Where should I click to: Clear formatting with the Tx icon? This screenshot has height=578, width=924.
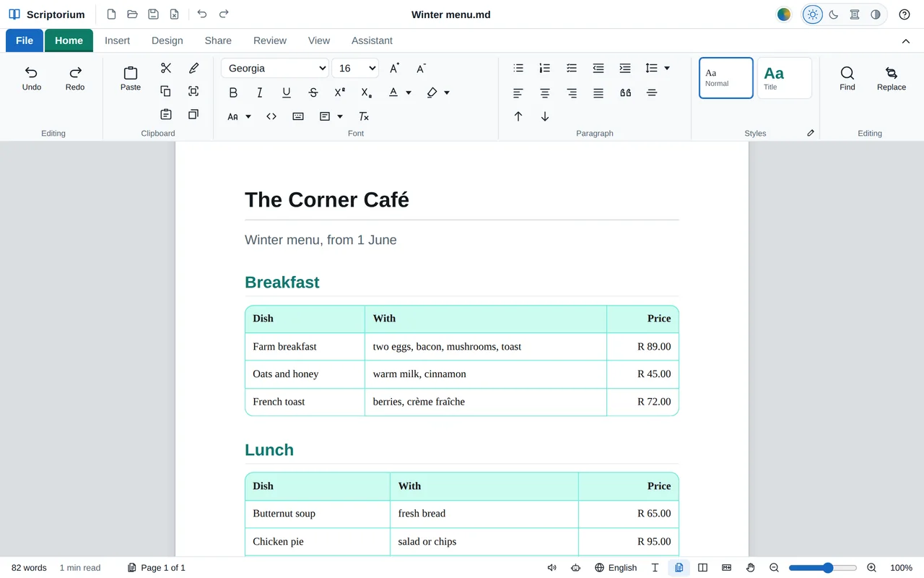click(364, 116)
